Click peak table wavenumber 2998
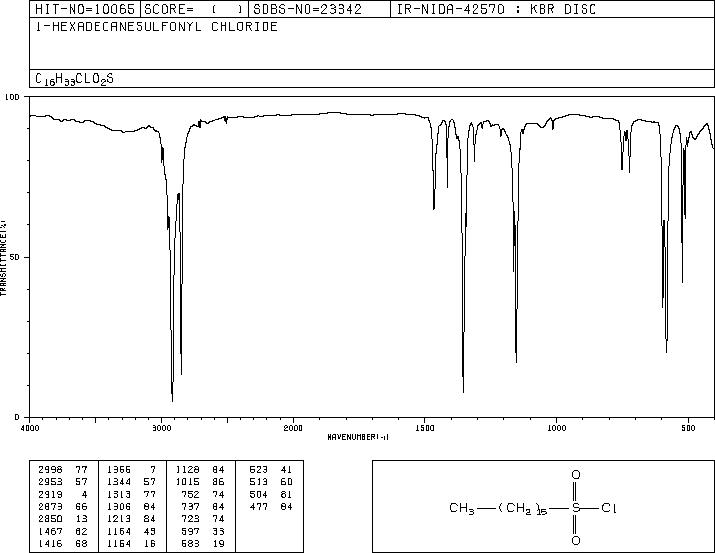 coord(50,470)
